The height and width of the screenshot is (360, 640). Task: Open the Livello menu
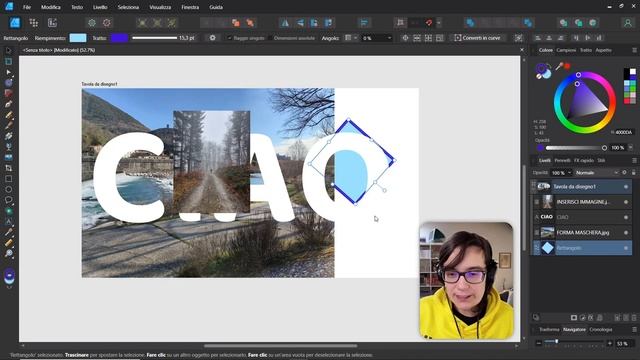100,7
